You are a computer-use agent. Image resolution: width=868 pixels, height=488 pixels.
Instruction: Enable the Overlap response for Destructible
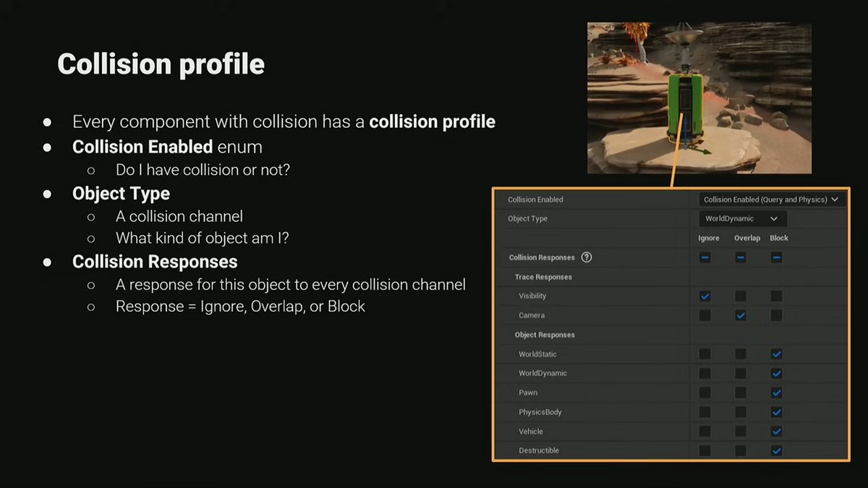pos(741,450)
